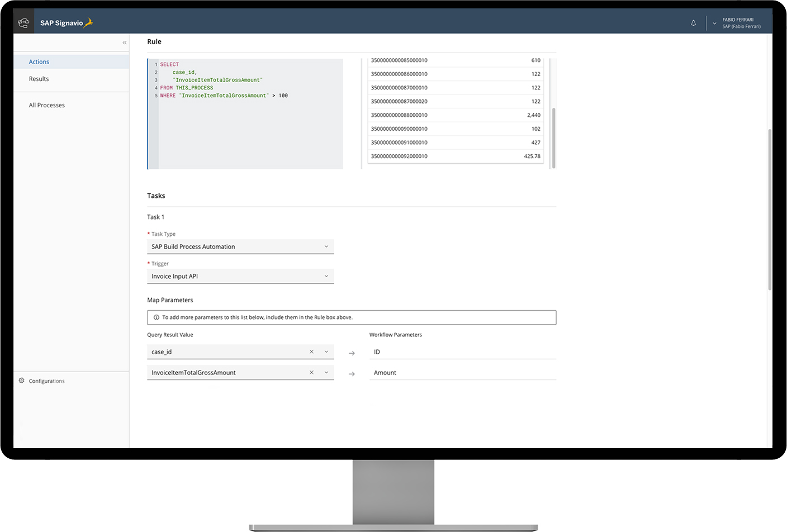Expand the case_id query value dropdown
This screenshot has height=532, width=787.
tap(325, 351)
